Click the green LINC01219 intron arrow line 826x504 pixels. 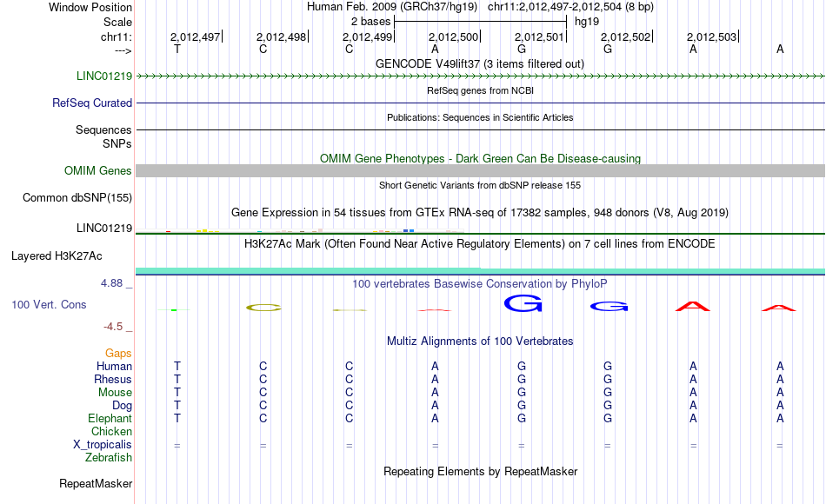480,76
